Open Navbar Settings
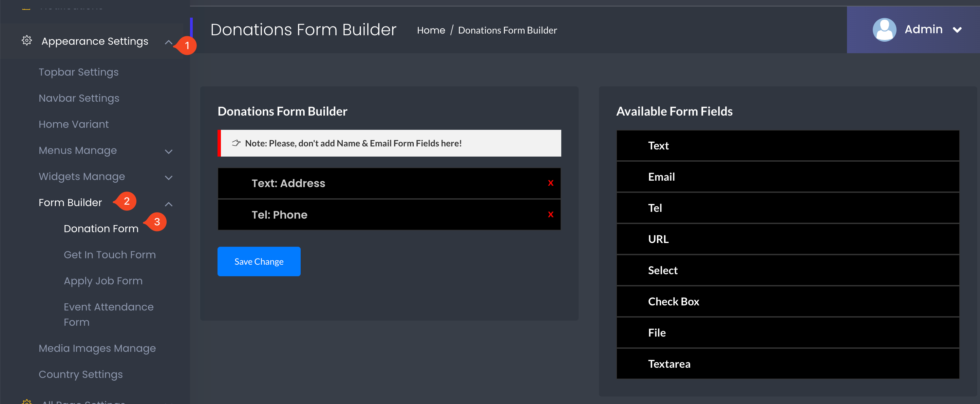 pos(79,98)
